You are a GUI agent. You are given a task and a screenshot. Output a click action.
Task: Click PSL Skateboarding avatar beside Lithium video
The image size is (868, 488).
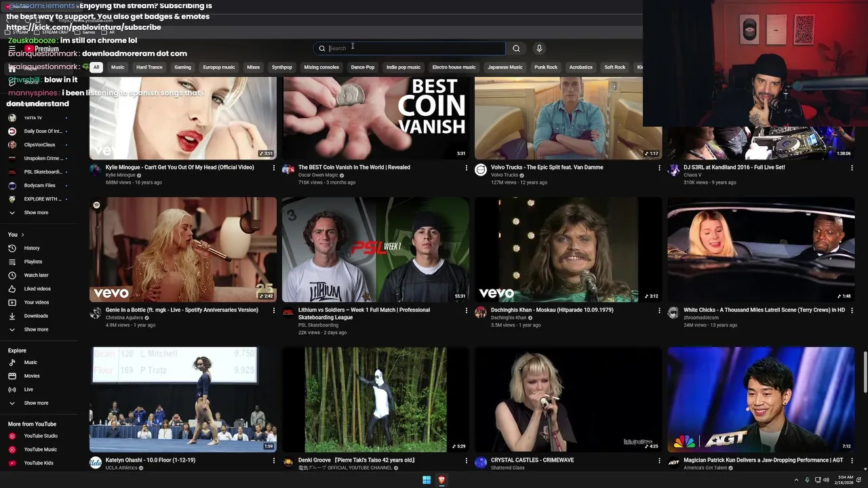pyautogui.click(x=288, y=312)
